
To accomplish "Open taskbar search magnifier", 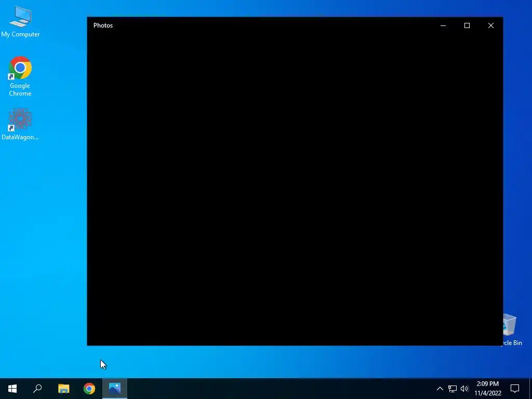I will [x=37, y=389].
